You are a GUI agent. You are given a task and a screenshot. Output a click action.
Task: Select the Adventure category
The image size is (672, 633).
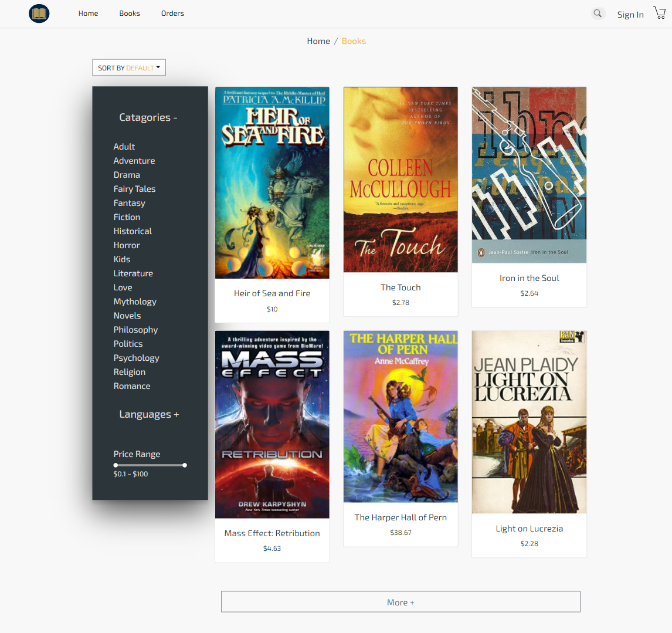(x=134, y=161)
